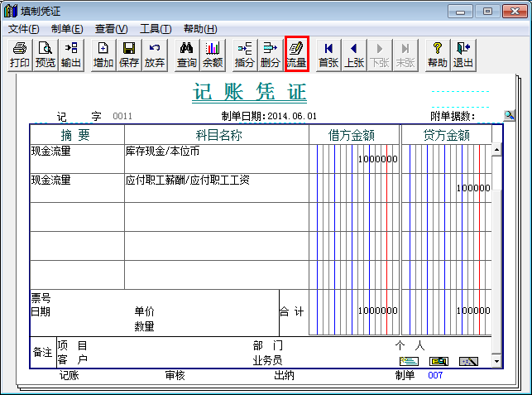Open the 文件(F) menu
Viewport: 532px width, 395px height.
24,29
